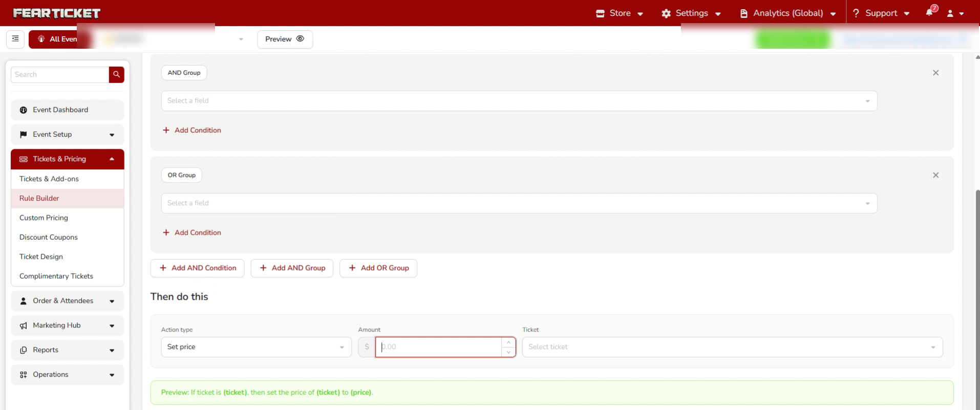Collapse Tickets & Pricing section
The width and height of the screenshot is (980, 410).
(x=68, y=159)
